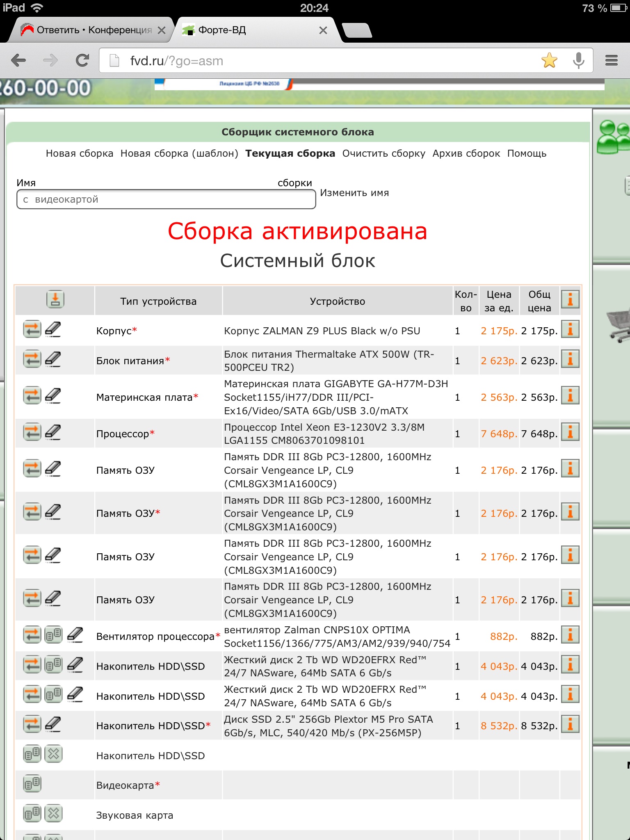The image size is (630, 840).
Task: Close the Ответить · Конференция tab
Action: click(162, 30)
